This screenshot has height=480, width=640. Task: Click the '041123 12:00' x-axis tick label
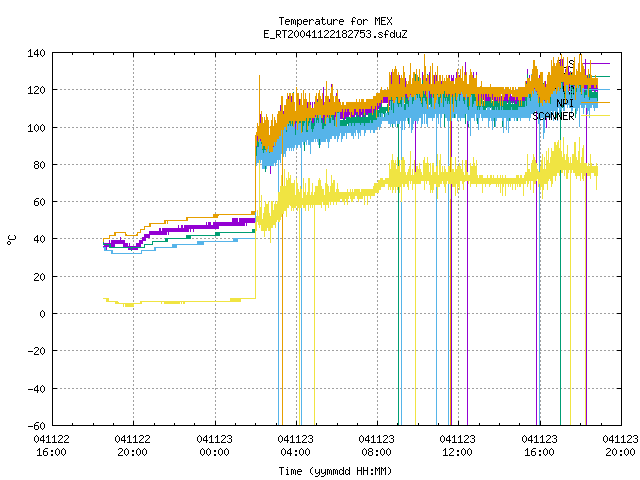coord(458,446)
